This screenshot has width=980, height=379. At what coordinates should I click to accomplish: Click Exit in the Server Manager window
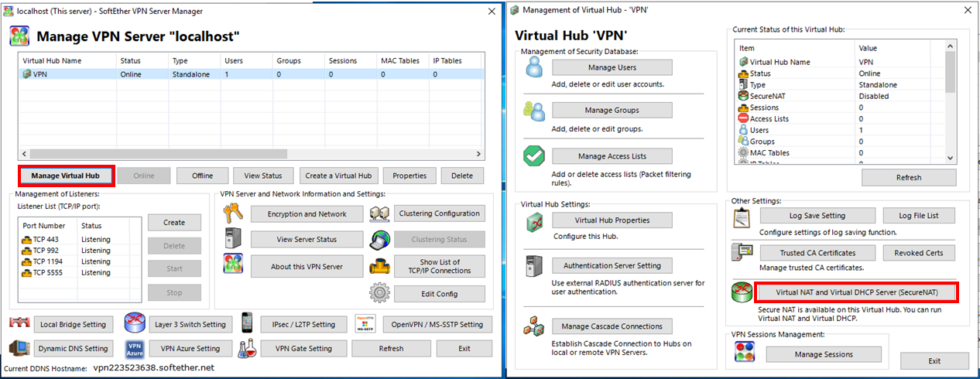[464, 349]
